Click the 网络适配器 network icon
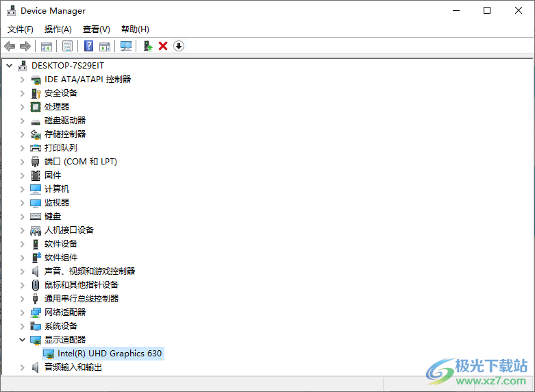535x392 pixels. (x=36, y=313)
